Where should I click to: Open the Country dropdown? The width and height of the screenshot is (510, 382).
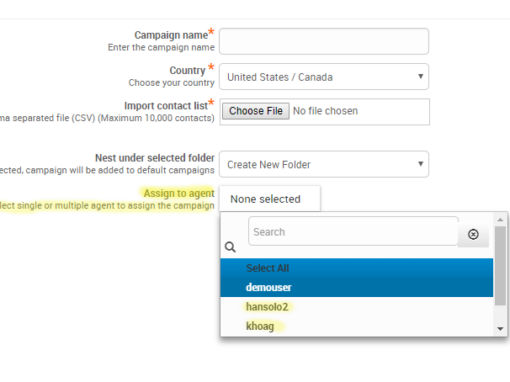click(324, 77)
